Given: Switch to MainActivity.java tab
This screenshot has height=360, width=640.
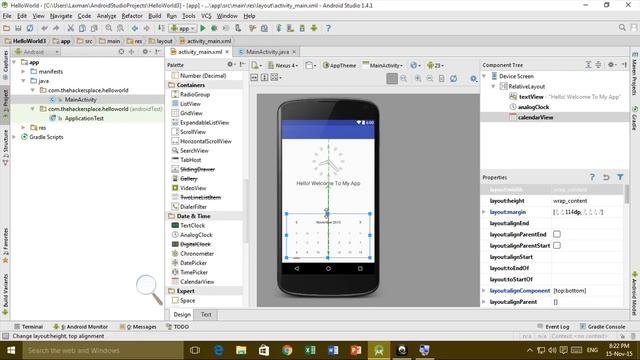Looking at the screenshot, I should pyautogui.click(x=267, y=52).
